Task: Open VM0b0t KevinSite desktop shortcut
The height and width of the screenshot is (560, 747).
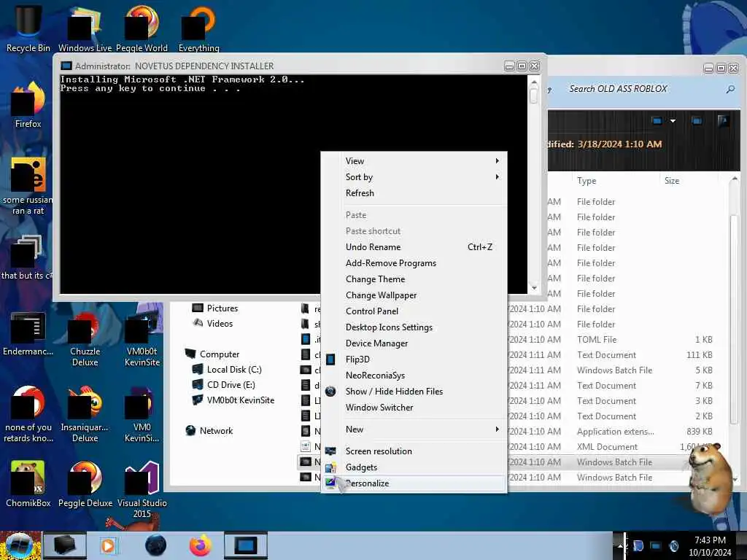Action: pyautogui.click(x=142, y=339)
